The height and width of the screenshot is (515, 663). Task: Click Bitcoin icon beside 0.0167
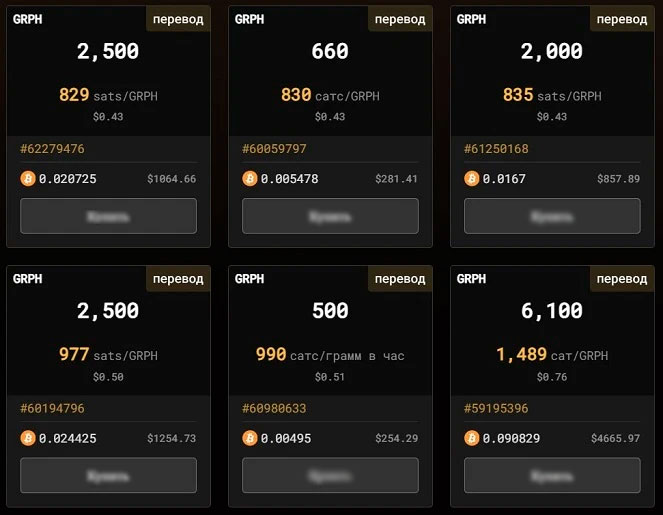[x=472, y=179]
